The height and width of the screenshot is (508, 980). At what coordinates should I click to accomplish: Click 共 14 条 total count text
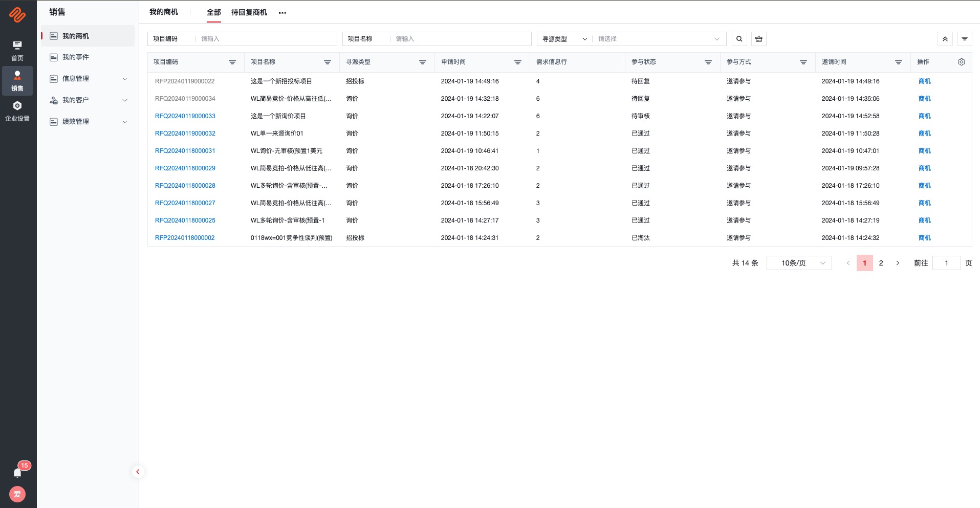[x=745, y=263]
